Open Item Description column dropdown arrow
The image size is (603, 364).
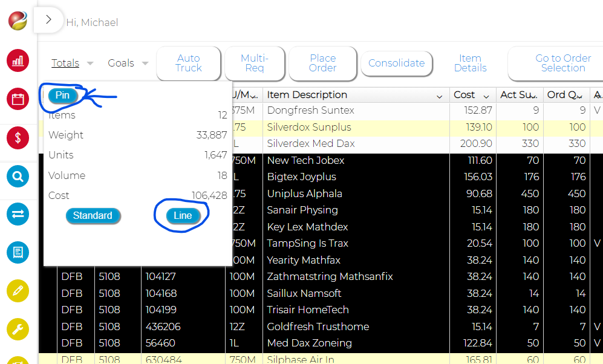coord(440,96)
